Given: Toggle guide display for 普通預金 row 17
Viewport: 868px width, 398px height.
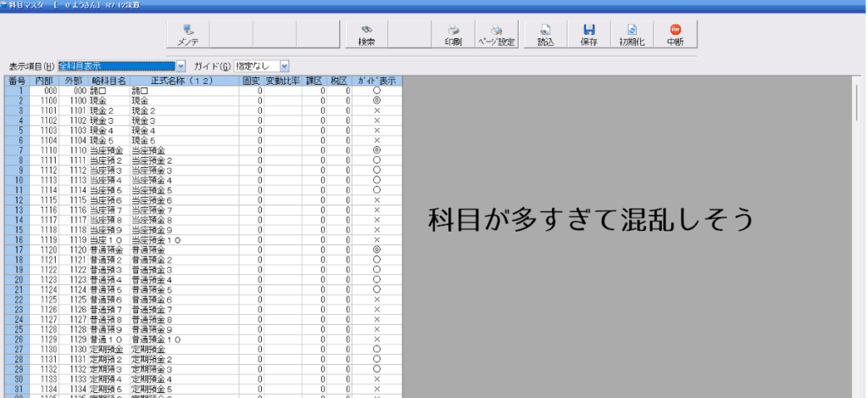Looking at the screenshot, I should (x=376, y=250).
